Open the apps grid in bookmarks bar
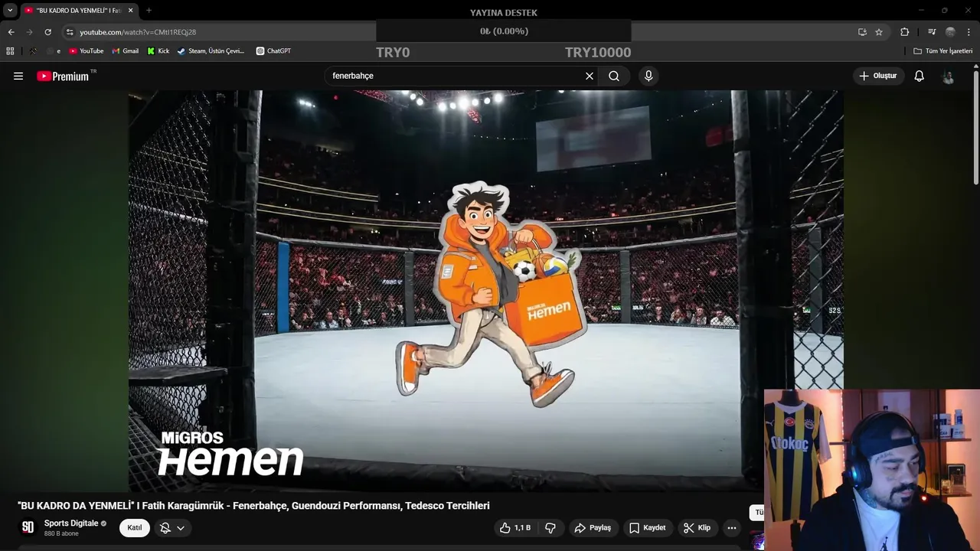 point(10,51)
